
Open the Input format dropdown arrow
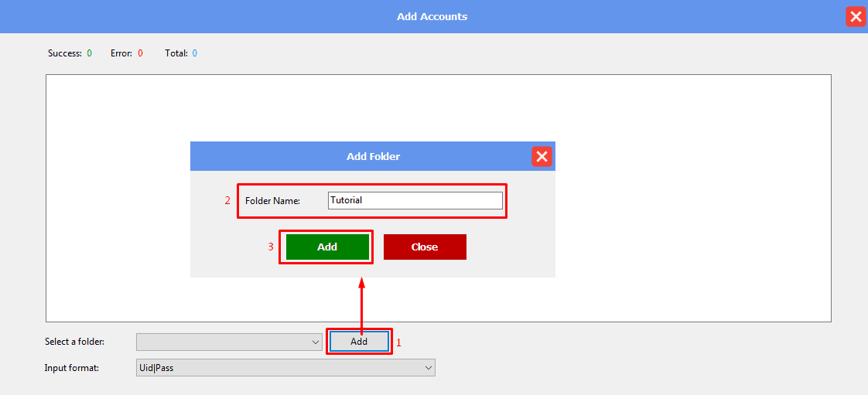click(x=429, y=368)
